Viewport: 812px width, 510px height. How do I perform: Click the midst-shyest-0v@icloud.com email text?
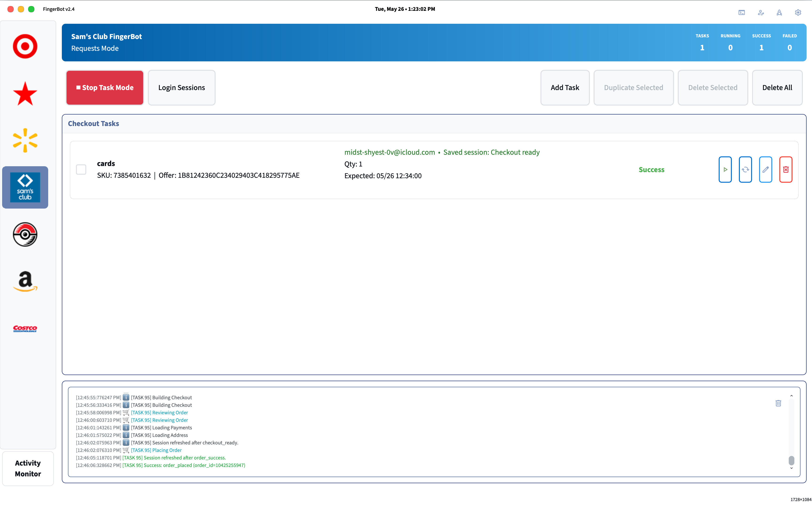(390, 152)
